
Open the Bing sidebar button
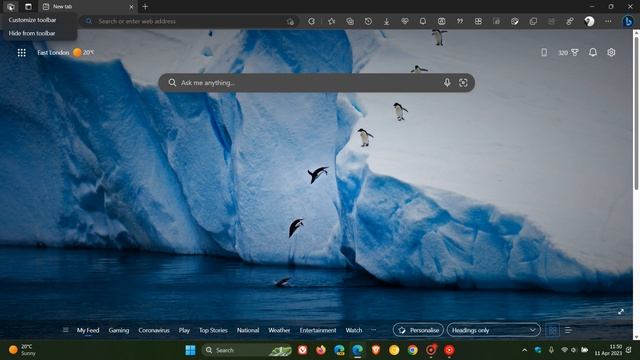coord(628,21)
